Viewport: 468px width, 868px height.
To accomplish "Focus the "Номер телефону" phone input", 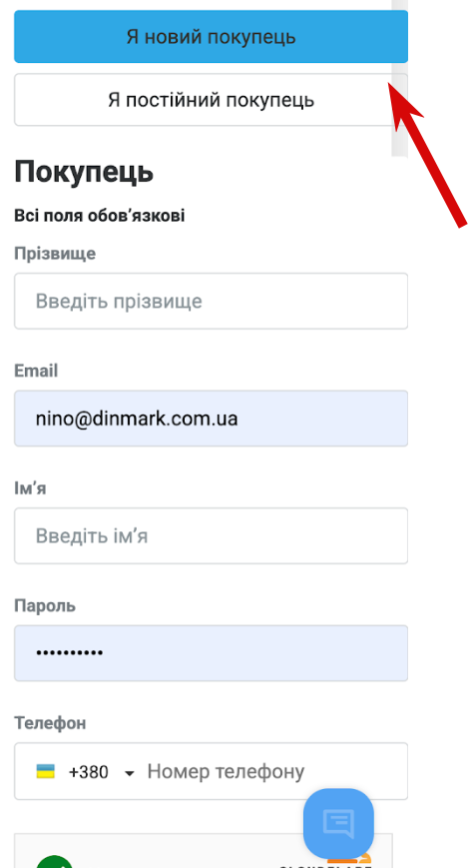I will tap(273, 771).
